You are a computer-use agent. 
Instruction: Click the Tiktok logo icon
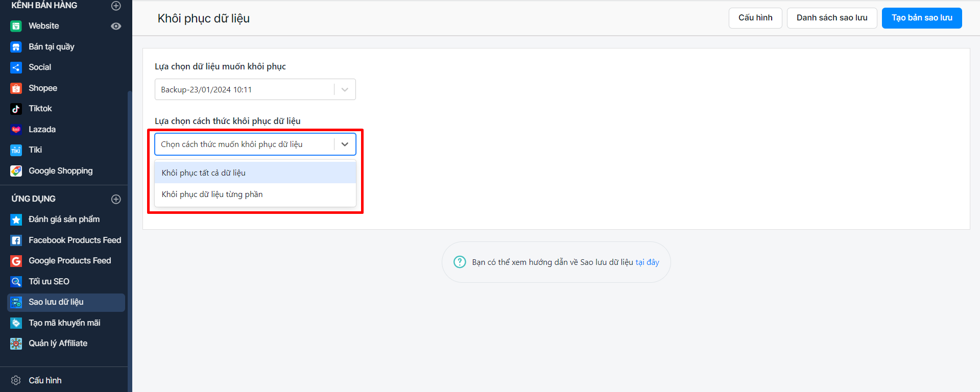pyautogui.click(x=16, y=109)
